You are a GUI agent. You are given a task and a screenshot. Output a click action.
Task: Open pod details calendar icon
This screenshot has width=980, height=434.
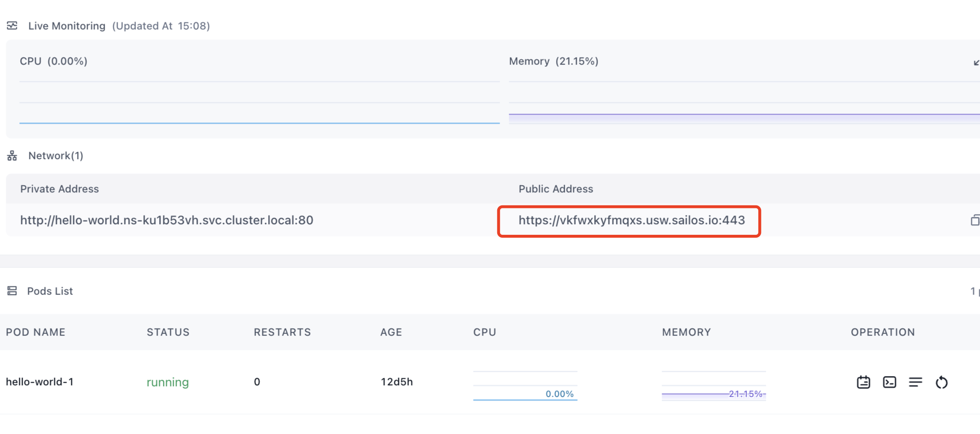pos(863,382)
